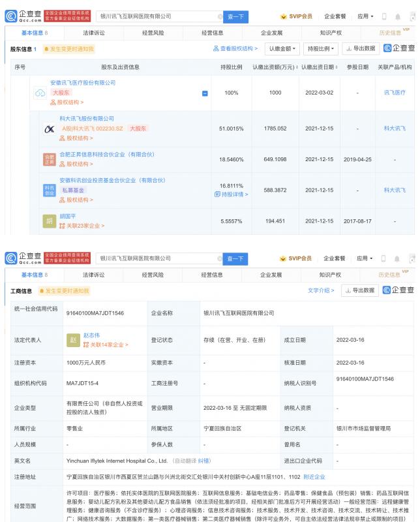This screenshot has height=522, width=420.
Task: Open 股权结构 under 科大讯飞股份有限公司
Action: [x=76, y=138]
